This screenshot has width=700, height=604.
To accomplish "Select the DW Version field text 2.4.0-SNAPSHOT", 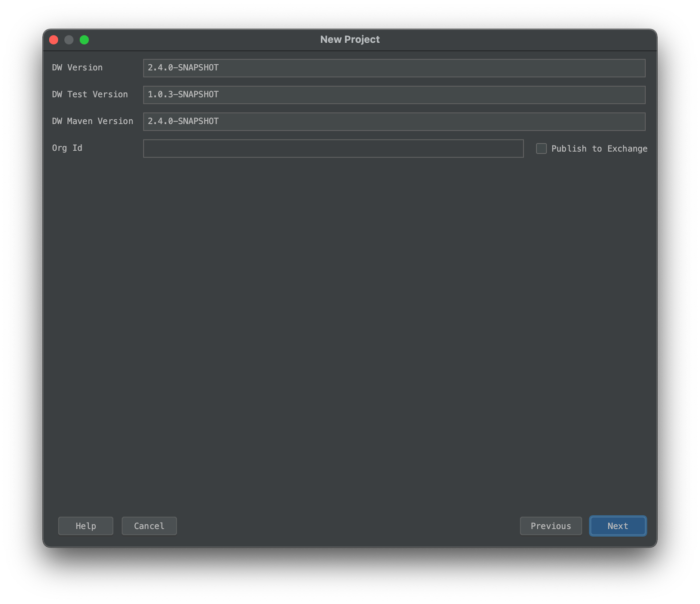I will [184, 68].
